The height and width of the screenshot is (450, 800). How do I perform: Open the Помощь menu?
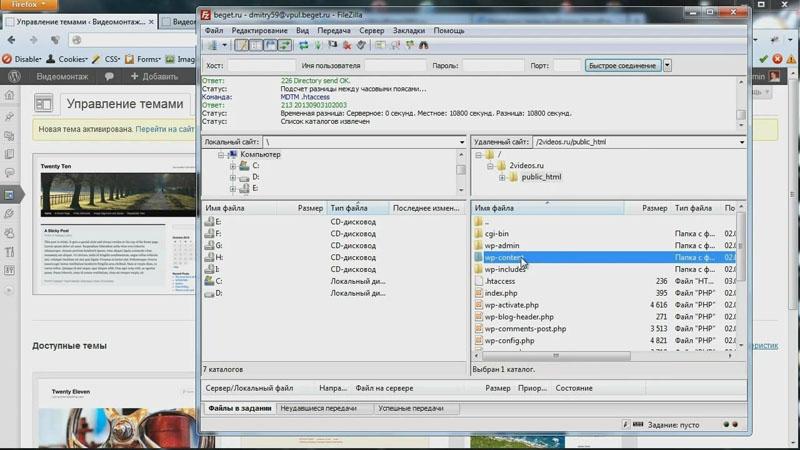tap(448, 31)
